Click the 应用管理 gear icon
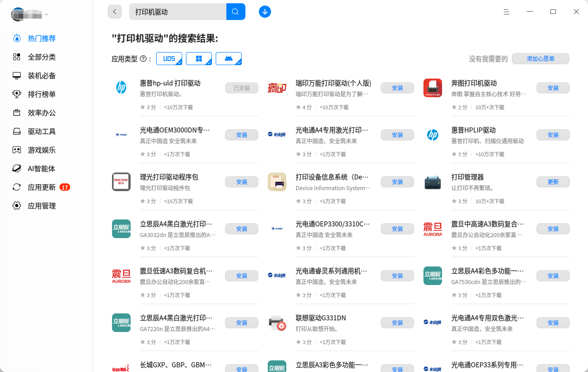588x372 pixels. pos(17,206)
